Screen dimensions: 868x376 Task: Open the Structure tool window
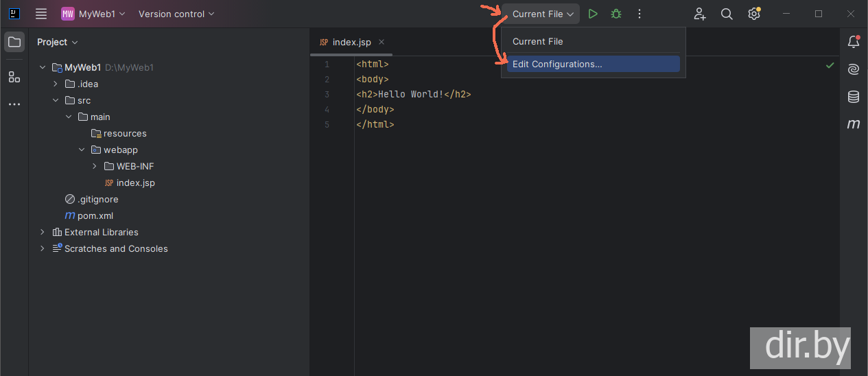click(14, 77)
